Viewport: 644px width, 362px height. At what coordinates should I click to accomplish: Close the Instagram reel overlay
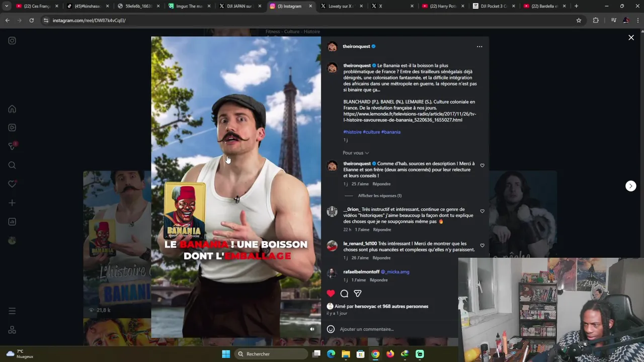click(x=631, y=38)
